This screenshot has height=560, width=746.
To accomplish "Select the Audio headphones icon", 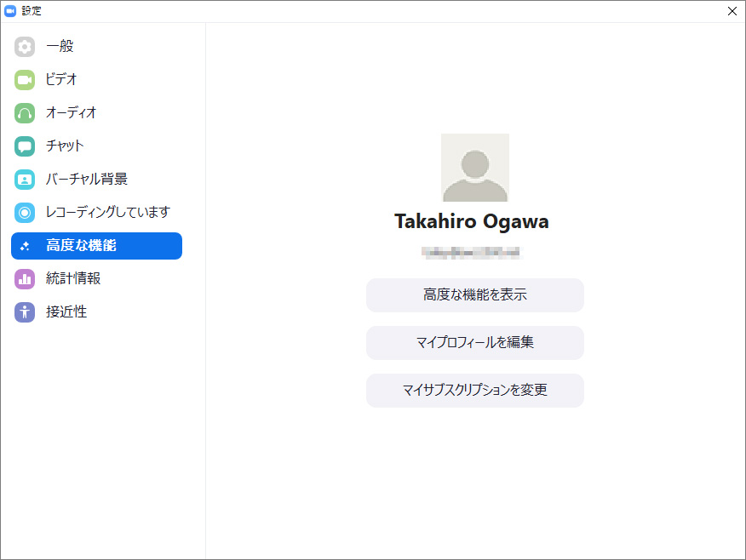I will click(x=25, y=113).
